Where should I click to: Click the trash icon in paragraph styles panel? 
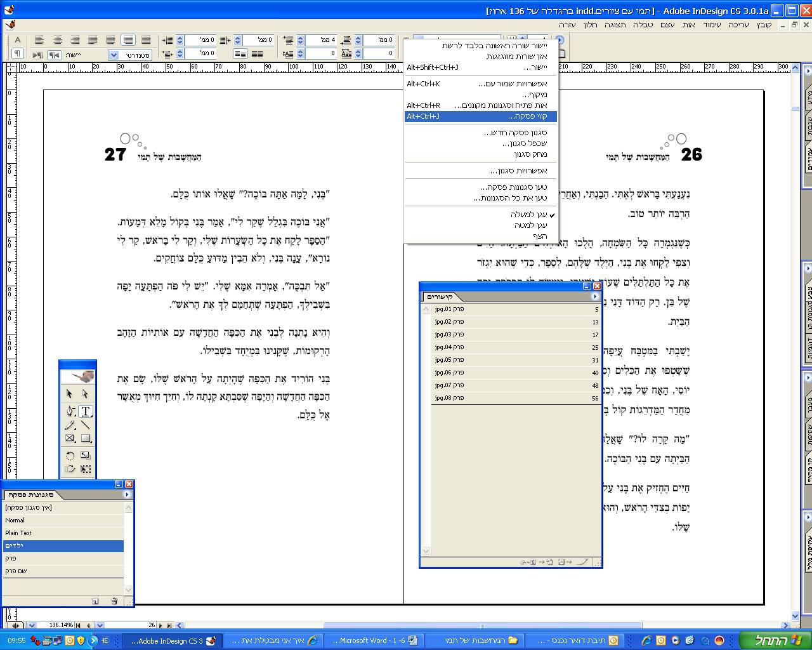point(114,601)
